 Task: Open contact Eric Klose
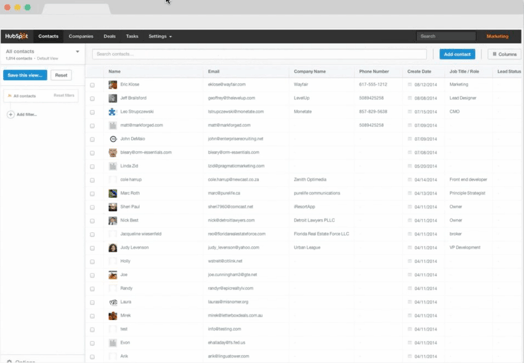pos(130,84)
